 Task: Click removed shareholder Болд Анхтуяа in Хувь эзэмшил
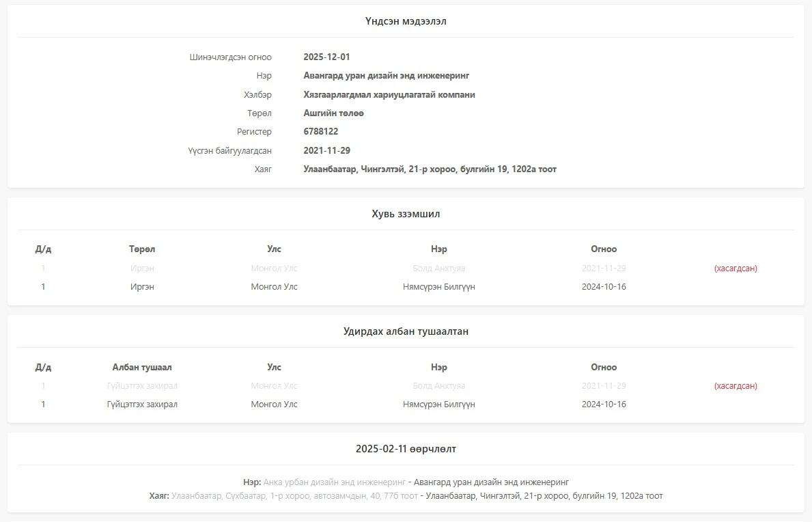(438, 269)
